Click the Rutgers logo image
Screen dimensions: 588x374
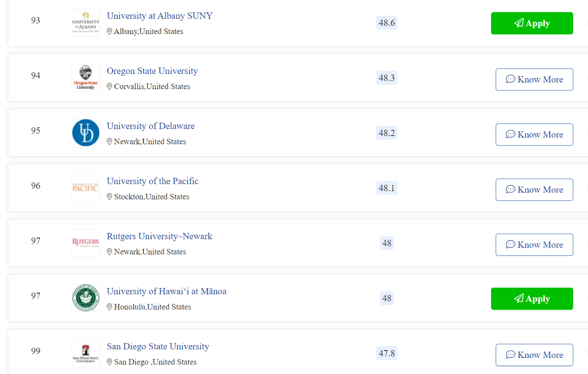pos(85,243)
